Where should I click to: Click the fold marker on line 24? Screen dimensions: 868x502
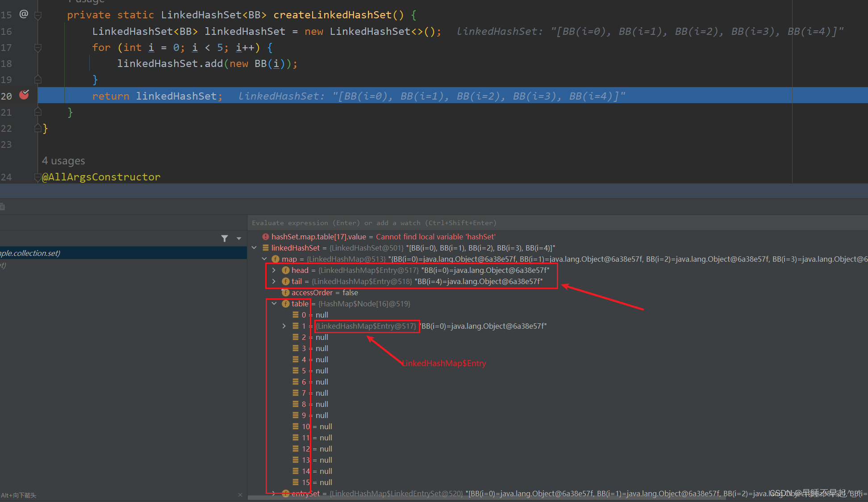[x=38, y=178]
